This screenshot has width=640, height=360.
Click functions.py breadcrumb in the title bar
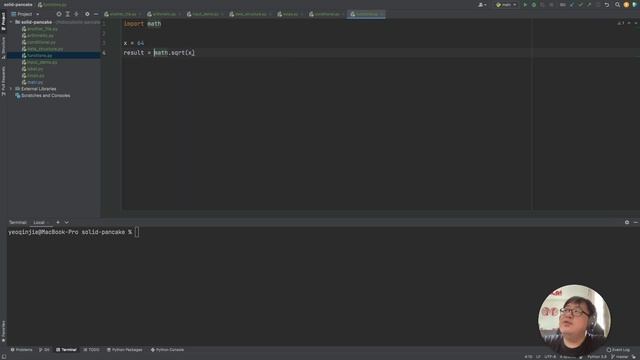52,4
